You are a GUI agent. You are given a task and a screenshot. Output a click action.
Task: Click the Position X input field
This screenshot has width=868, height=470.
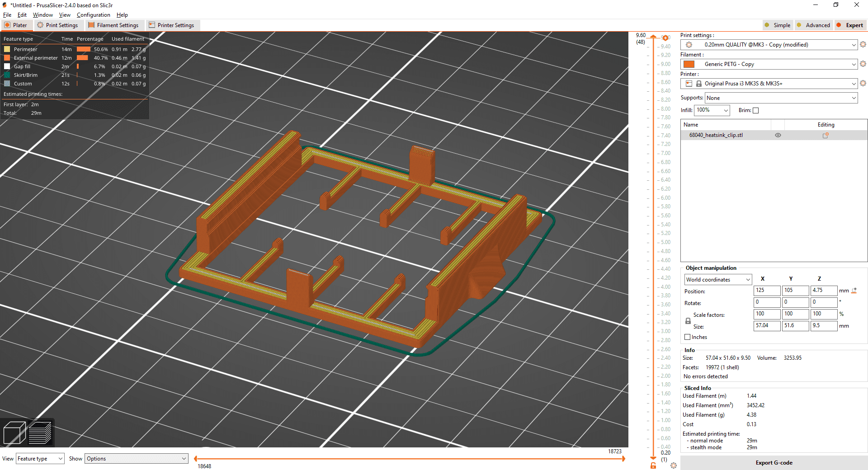click(767, 291)
